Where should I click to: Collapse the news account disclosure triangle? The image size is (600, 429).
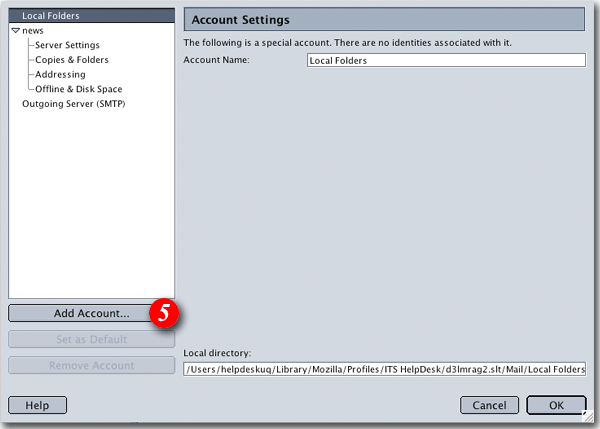pyautogui.click(x=16, y=31)
